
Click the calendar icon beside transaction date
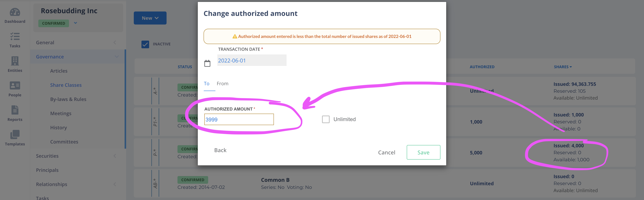tap(207, 63)
